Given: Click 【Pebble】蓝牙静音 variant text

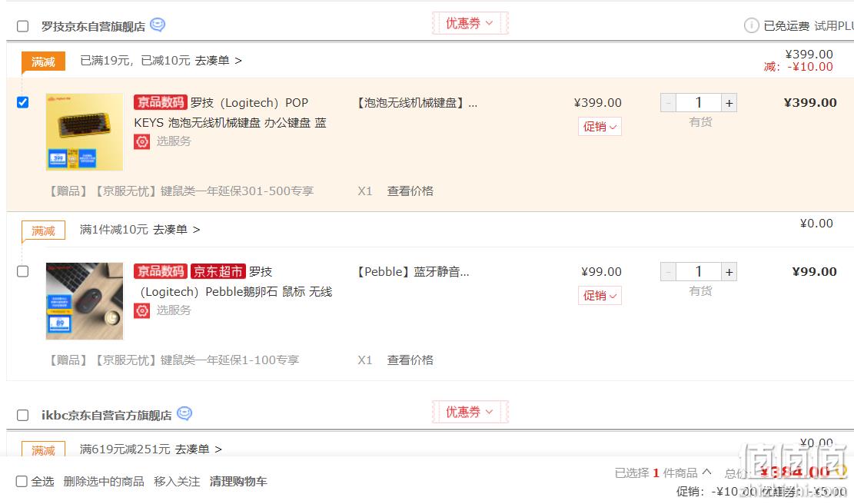Looking at the screenshot, I should tap(412, 272).
